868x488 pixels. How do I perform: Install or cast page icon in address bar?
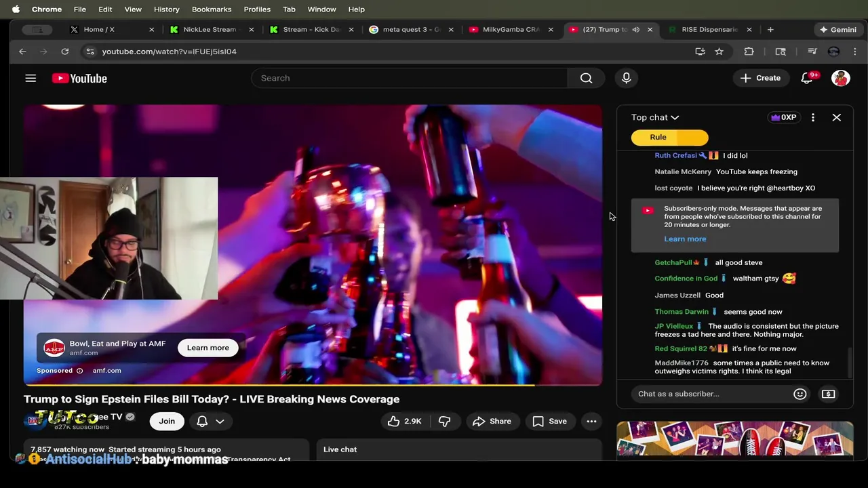(x=700, y=52)
